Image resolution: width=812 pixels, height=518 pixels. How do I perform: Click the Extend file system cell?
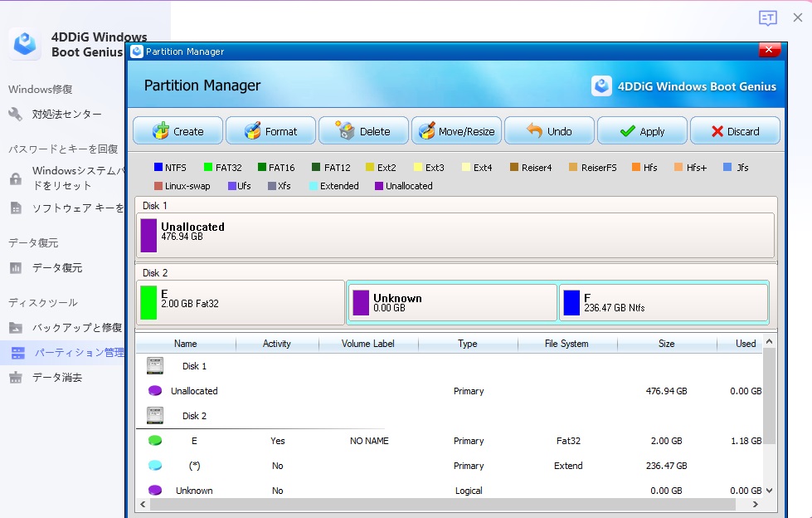coord(568,466)
